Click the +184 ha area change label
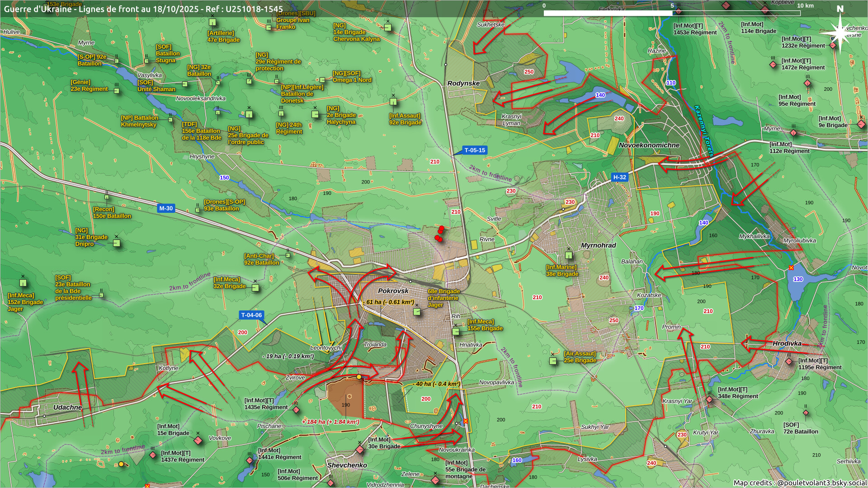868x488 pixels. click(330, 422)
